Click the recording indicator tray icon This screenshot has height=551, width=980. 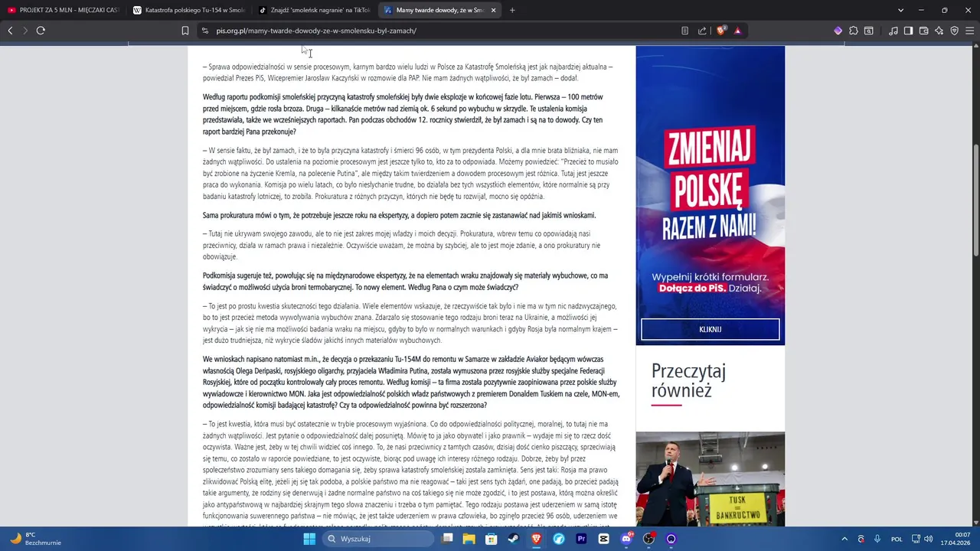tap(861, 539)
